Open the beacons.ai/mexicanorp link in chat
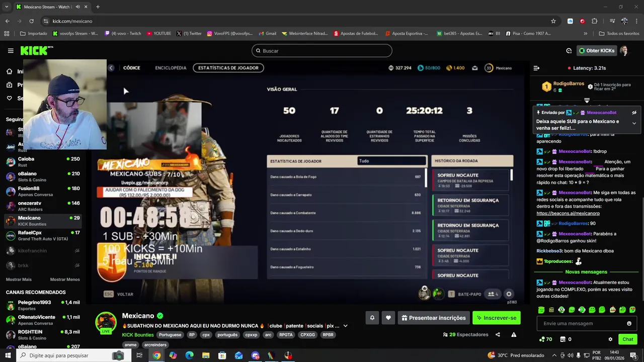This screenshot has width=644, height=362. pyautogui.click(x=568, y=213)
